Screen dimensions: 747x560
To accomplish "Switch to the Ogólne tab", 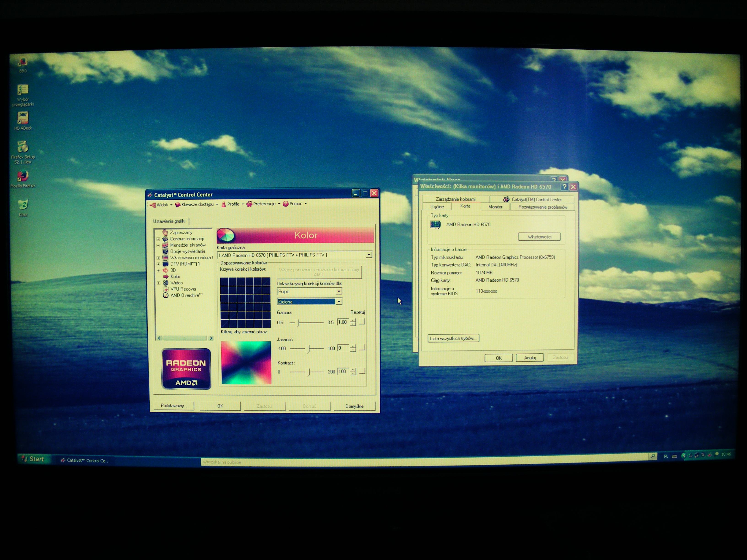I will coord(437,207).
